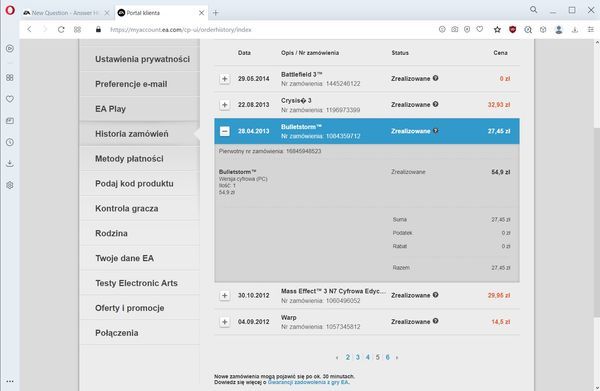
Task: Select Historia zamówień menu item
Action: (140, 134)
